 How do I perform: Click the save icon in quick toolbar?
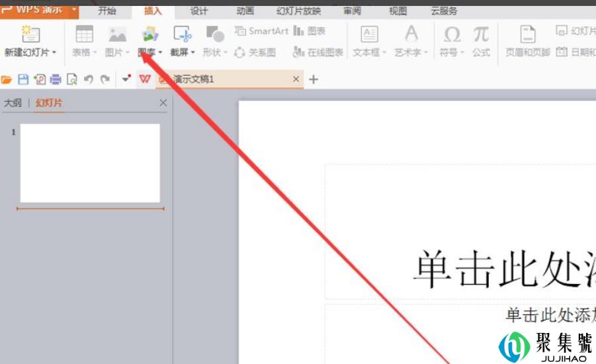23,79
